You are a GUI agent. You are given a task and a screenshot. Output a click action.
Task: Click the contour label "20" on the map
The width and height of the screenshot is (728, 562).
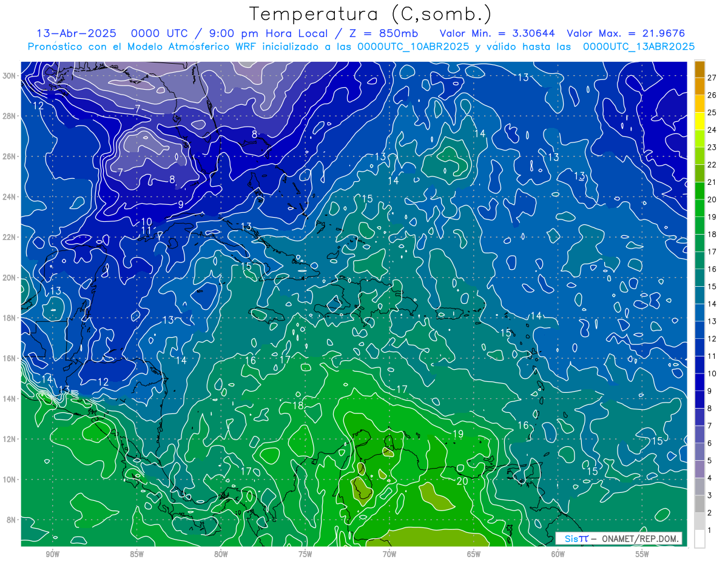point(462,481)
